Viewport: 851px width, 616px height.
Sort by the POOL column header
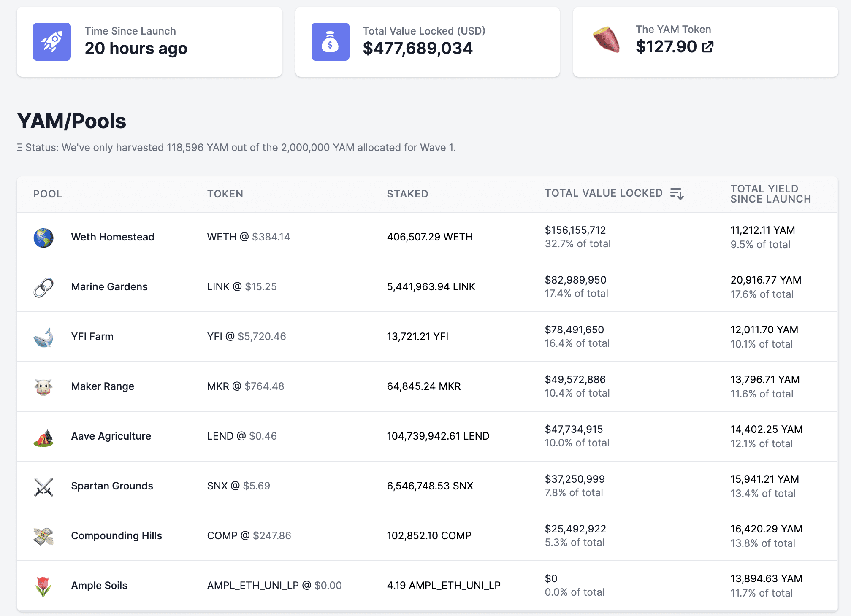coord(48,194)
